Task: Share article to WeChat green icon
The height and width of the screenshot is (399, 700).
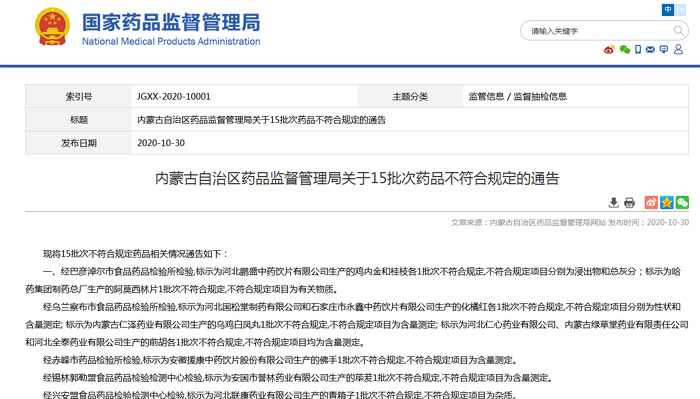Action: point(682,202)
